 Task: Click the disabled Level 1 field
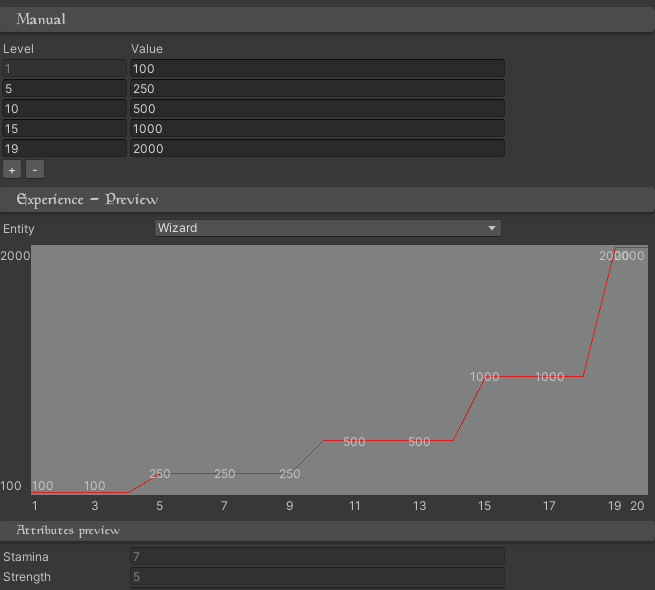point(64,68)
